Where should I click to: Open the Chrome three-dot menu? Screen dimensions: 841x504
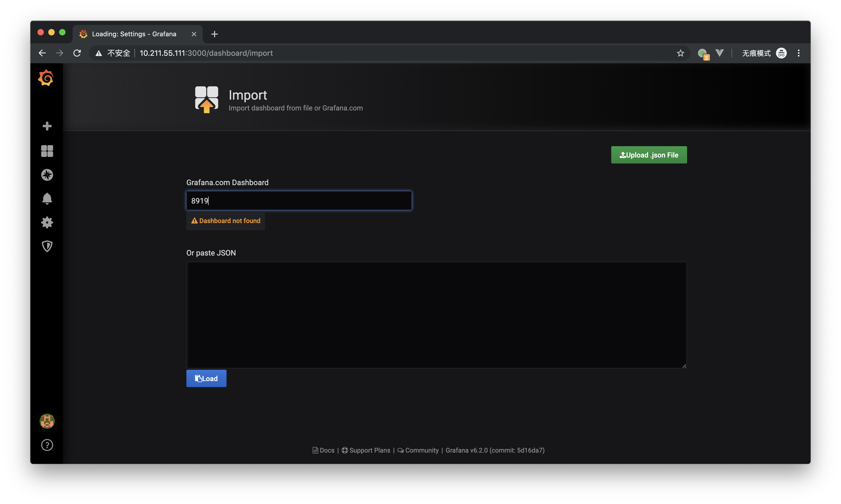(x=798, y=53)
